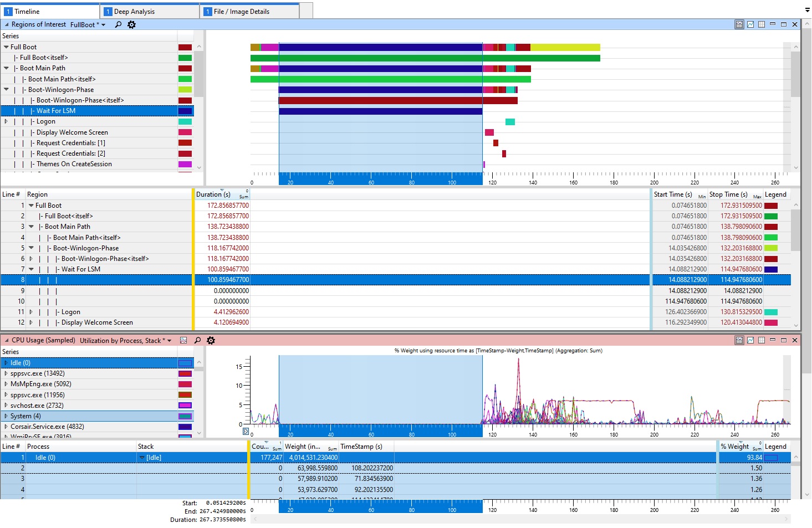This screenshot has width=812, height=528.
Task: Toggle Boot Main Path series color box
Action: tap(185, 68)
